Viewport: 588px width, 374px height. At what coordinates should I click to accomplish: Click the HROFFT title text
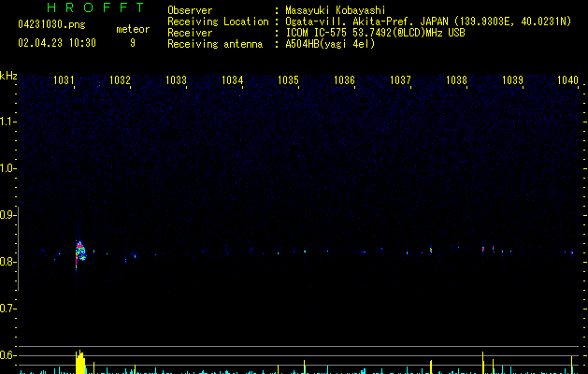click(x=95, y=7)
